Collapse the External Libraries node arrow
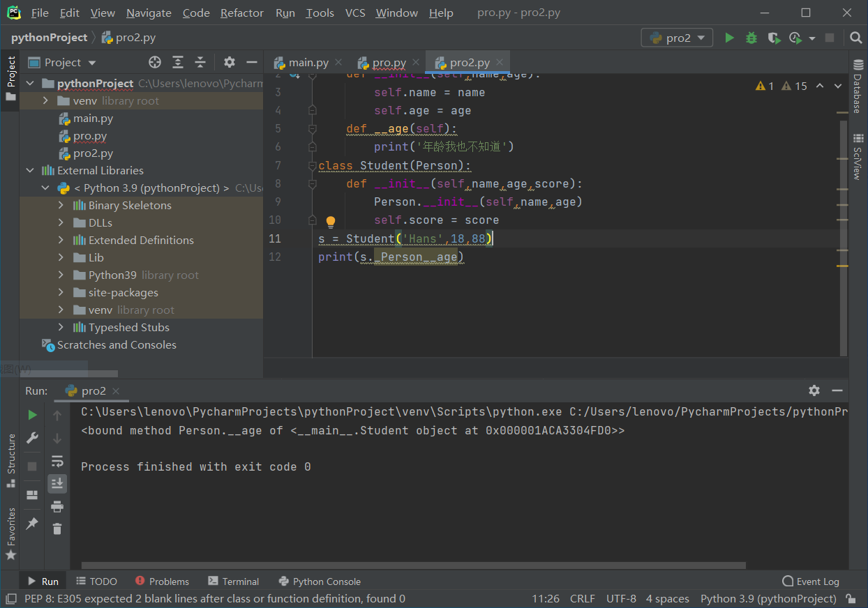The width and height of the screenshot is (868, 608). point(31,171)
